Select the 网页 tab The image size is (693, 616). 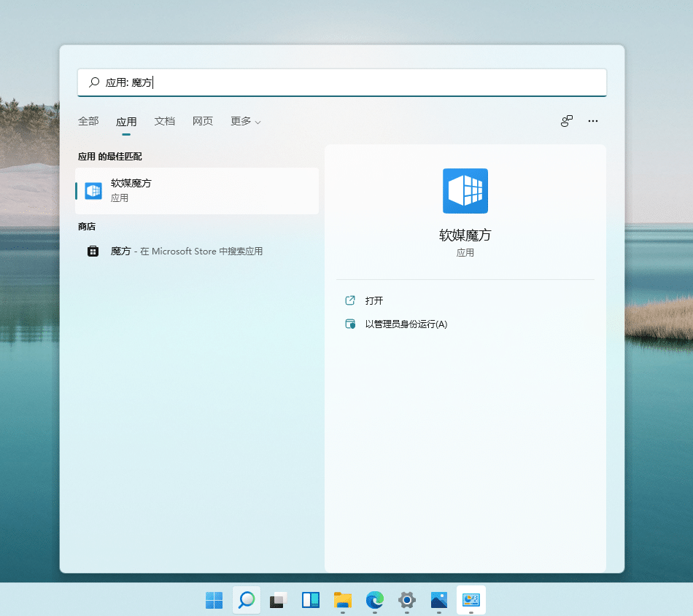click(x=202, y=121)
